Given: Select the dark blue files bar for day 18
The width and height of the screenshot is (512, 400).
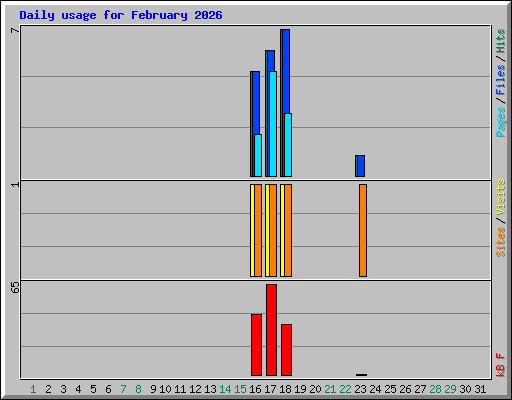Looking at the screenshot, I should point(286,71).
